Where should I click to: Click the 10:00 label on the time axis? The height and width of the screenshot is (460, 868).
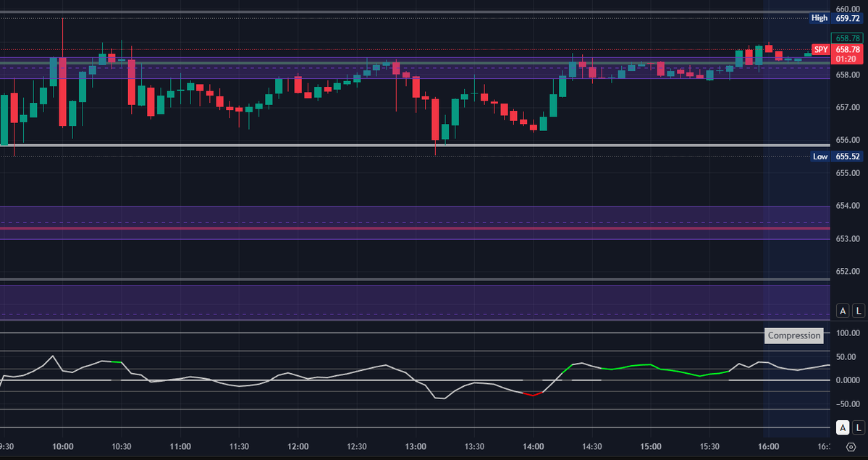click(63, 447)
